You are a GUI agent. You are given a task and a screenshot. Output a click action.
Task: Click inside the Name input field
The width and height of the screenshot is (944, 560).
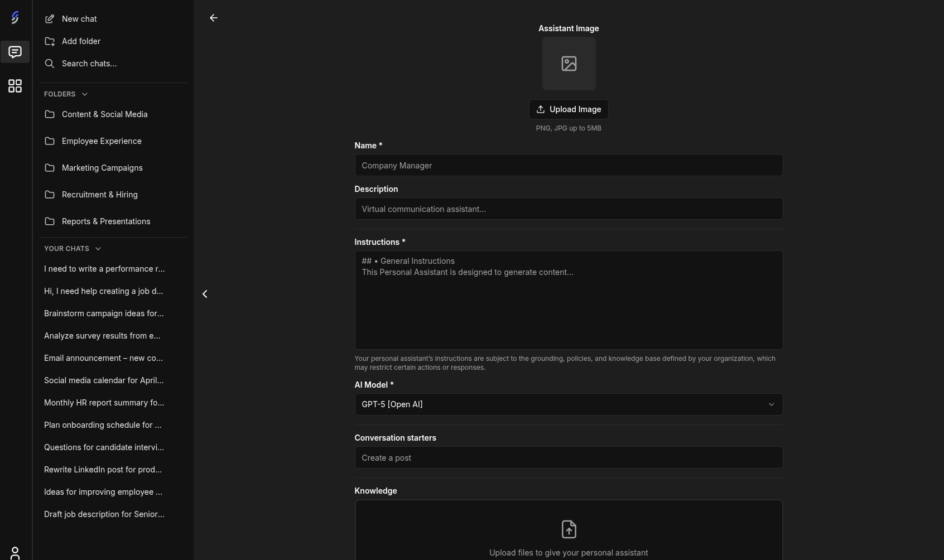tap(569, 165)
